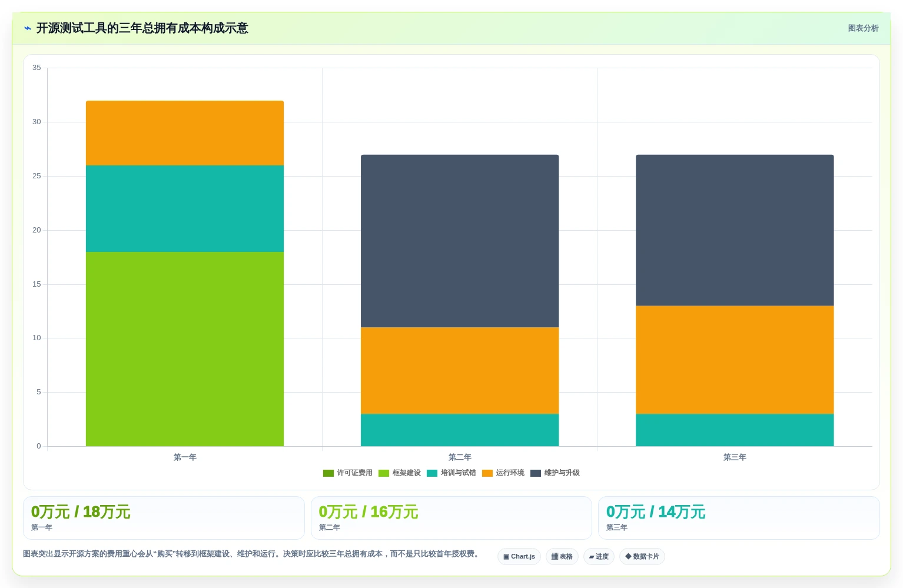
Task: Click the 第一年 x-axis label
Action: 185,457
